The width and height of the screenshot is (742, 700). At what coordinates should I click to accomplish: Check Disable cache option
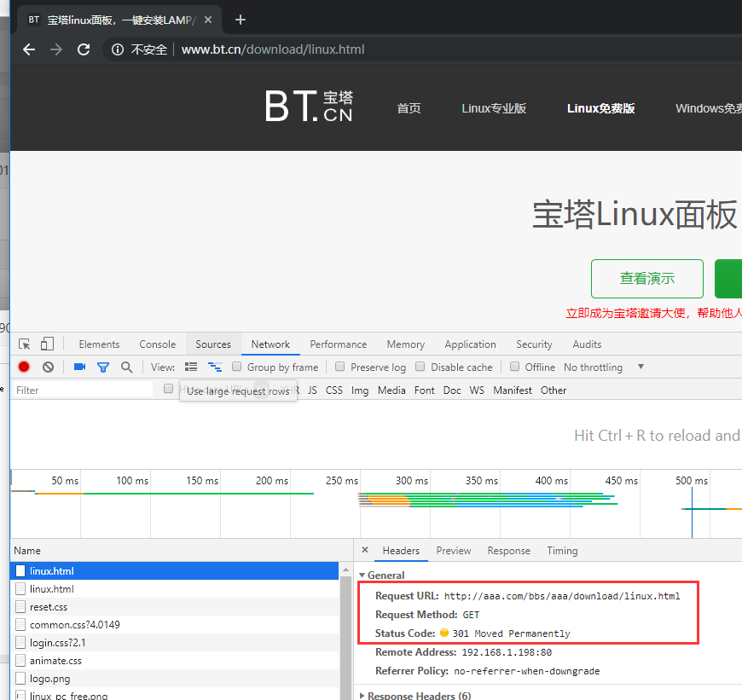[x=420, y=367]
